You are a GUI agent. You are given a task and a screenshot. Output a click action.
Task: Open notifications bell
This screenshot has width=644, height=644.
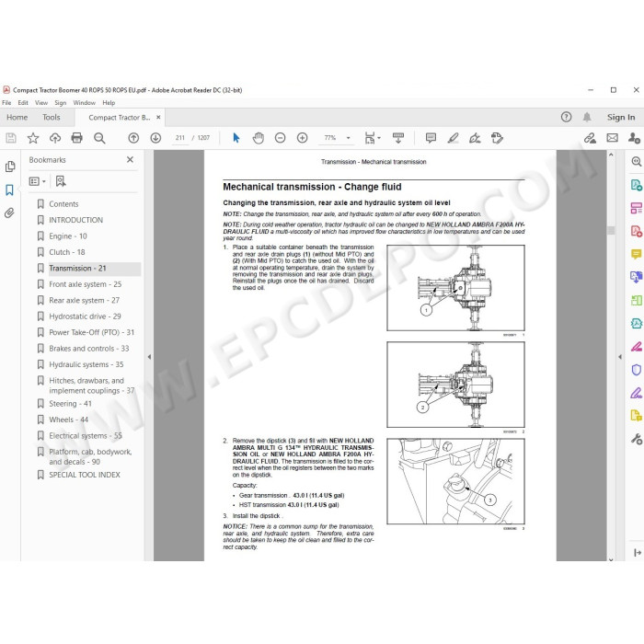tap(587, 117)
